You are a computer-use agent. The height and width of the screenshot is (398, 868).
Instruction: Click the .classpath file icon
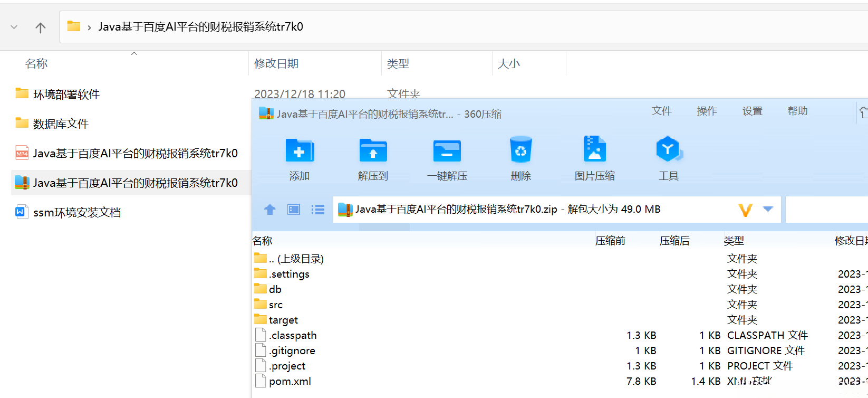click(261, 335)
